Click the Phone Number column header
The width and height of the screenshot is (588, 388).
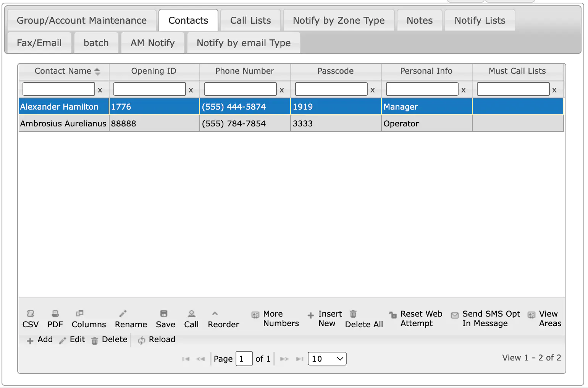pyautogui.click(x=245, y=71)
